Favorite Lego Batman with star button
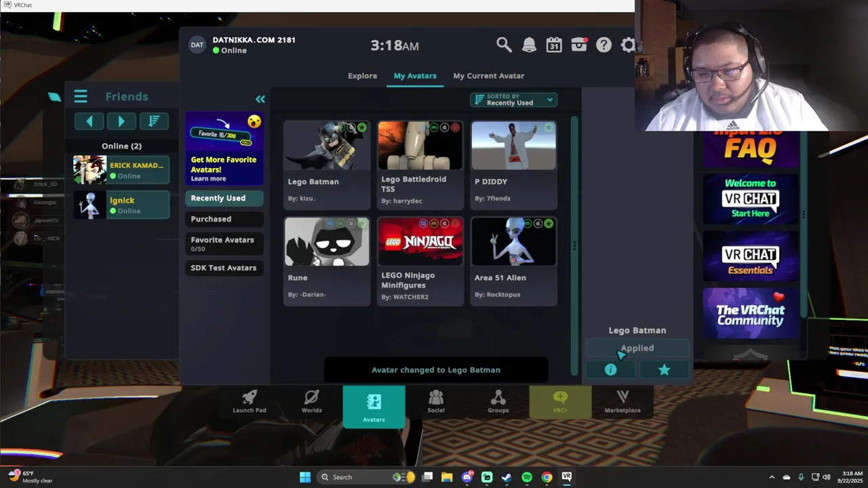This screenshot has width=868, height=488. point(664,369)
